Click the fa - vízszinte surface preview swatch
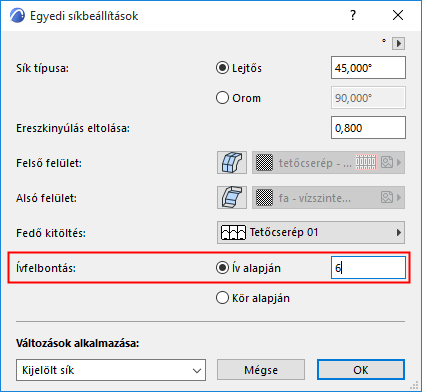 pyautogui.click(x=264, y=198)
